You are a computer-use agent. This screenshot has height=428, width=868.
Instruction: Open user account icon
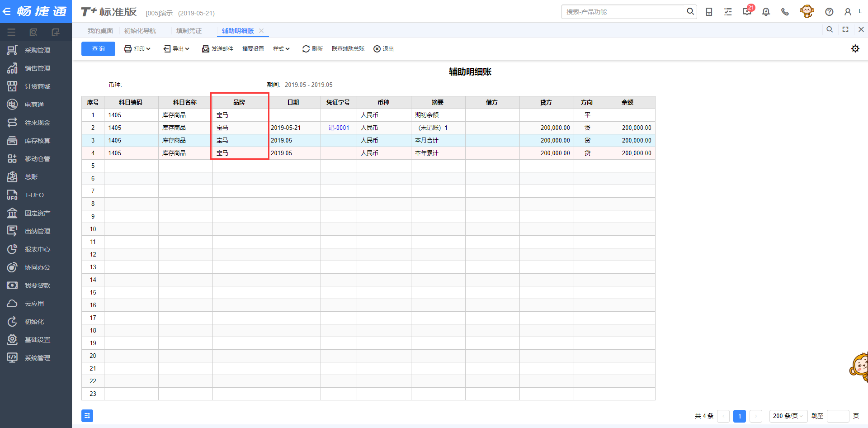tap(848, 12)
